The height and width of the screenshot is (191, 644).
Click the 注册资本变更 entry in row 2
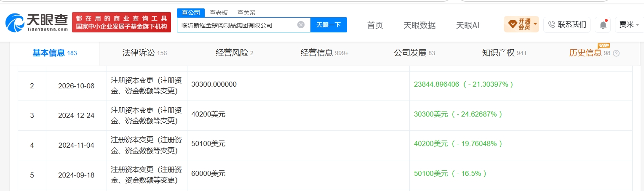(147, 86)
